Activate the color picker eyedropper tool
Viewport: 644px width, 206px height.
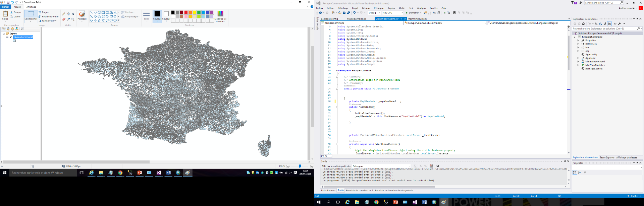pos(68,19)
